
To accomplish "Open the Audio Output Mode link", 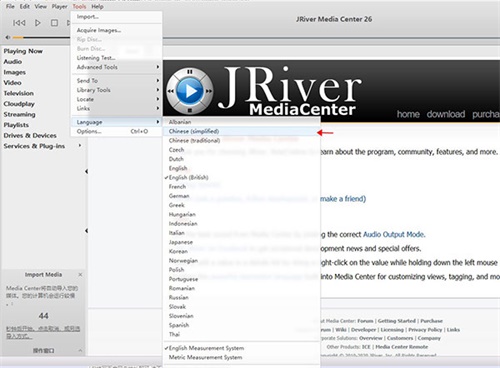I will 394,235.
